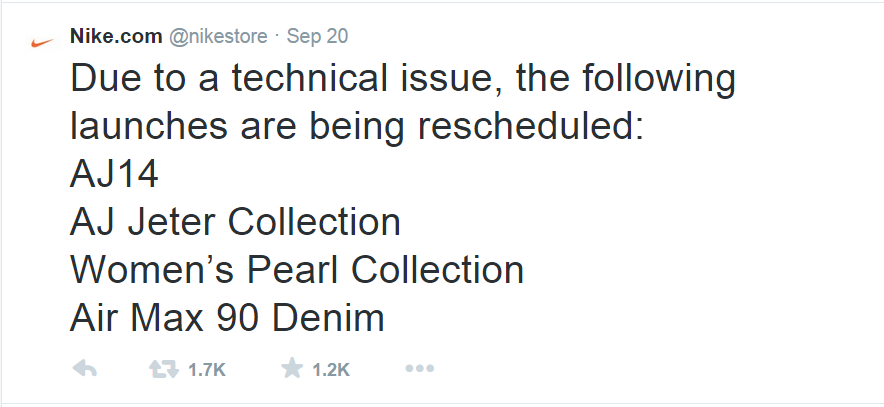Viewport: 884px width, 407px height.
Task: Click the 'Due to a technical issue' line
Action: pyautogui.click(x=402, y=80)
